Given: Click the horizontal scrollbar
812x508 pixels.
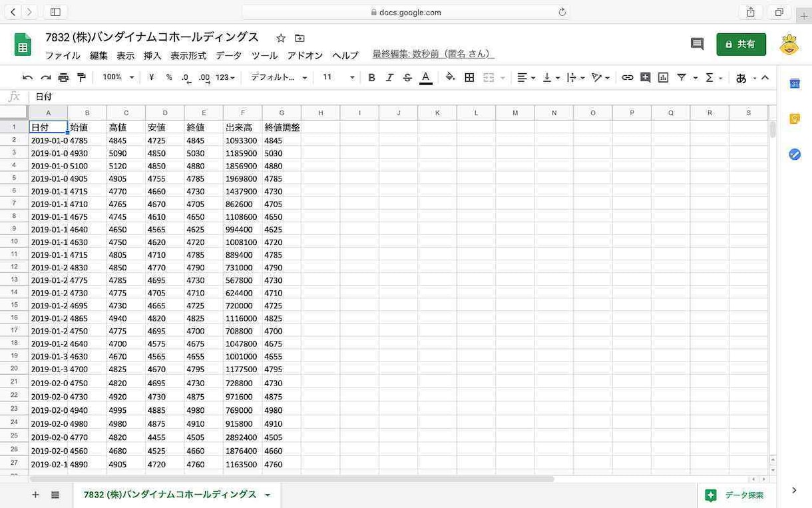Looking at the screenshot, I should 292,479.
